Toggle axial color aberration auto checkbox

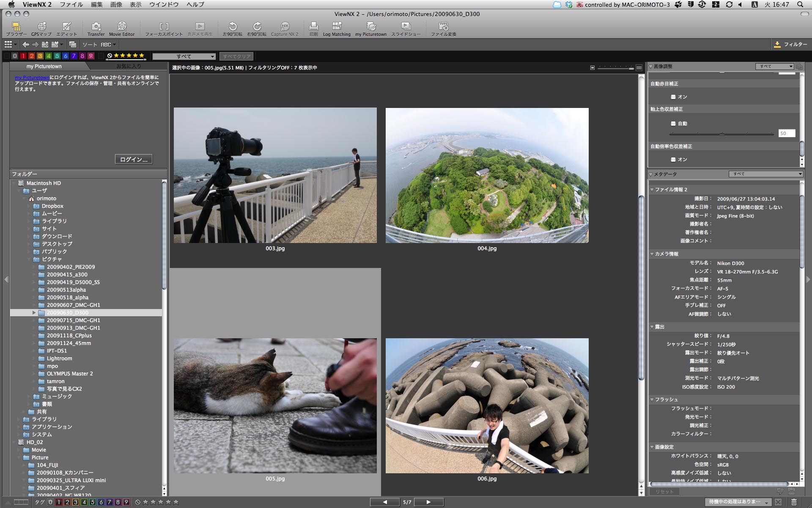[673, 124]
